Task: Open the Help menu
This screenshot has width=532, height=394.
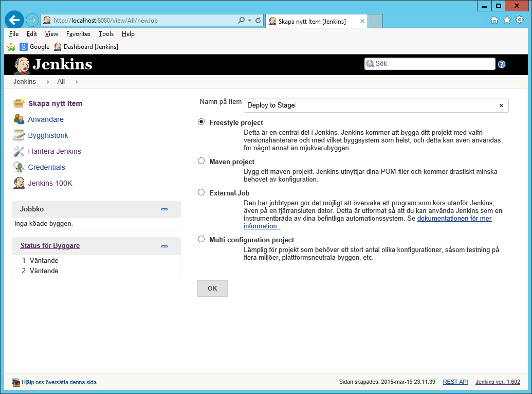Action: (x=129, y=34)
